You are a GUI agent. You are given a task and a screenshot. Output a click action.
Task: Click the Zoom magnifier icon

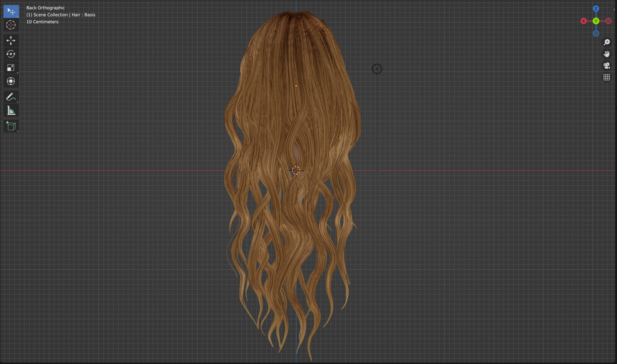click(607, 42)
